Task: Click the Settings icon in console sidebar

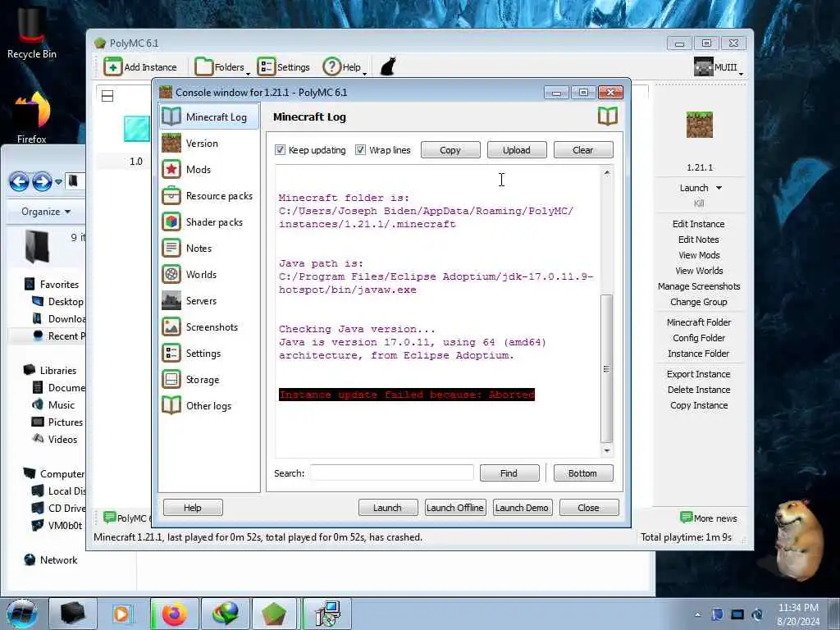Action: coord(171,353)
